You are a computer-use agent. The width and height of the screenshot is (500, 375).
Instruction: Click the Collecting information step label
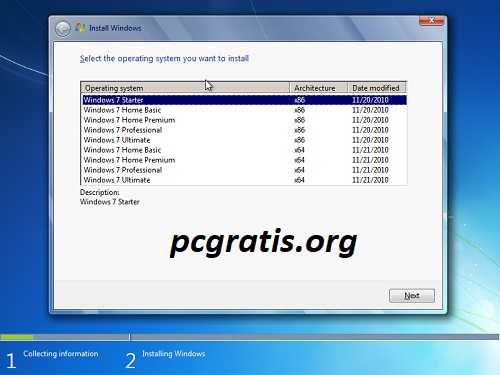pos(61,354)
